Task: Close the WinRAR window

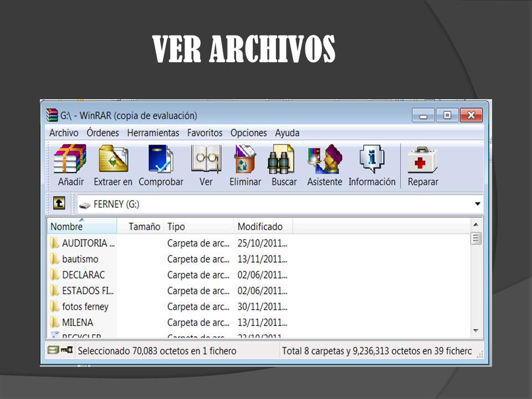Action: [471, 115]
